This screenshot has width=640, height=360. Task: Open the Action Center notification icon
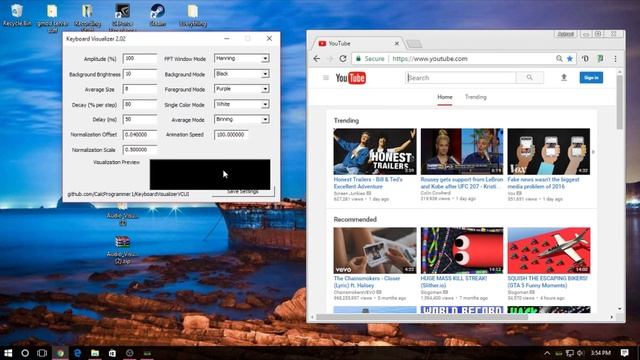click(x=624, y=353)
